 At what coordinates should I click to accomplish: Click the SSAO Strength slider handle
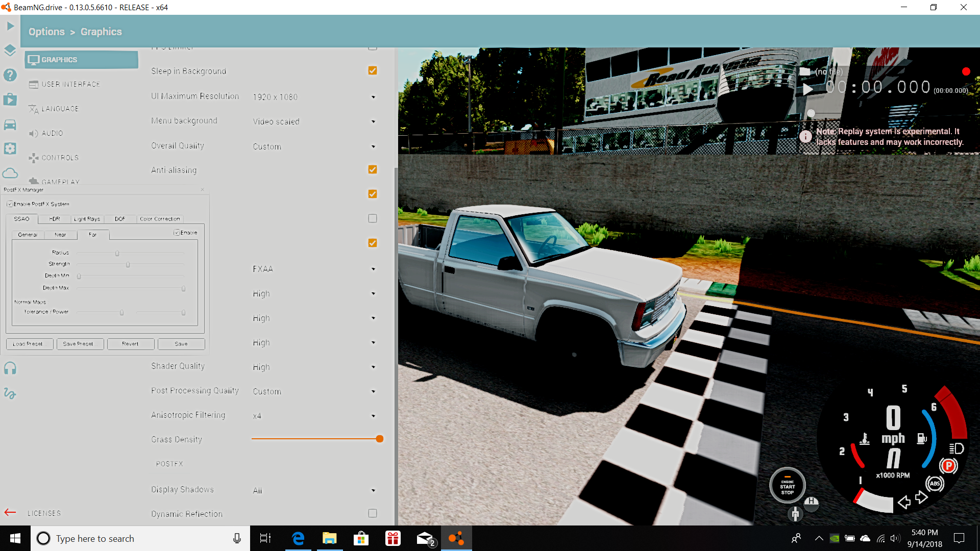tap(128, 264)
